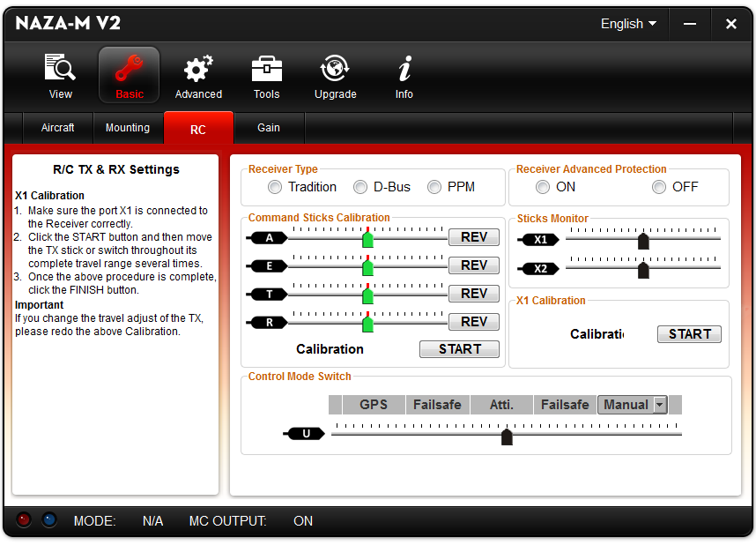Switch to the Gain tab
The height and width of the screenshot is (545, 756).
pyautogui.click(x=269, y=128)
